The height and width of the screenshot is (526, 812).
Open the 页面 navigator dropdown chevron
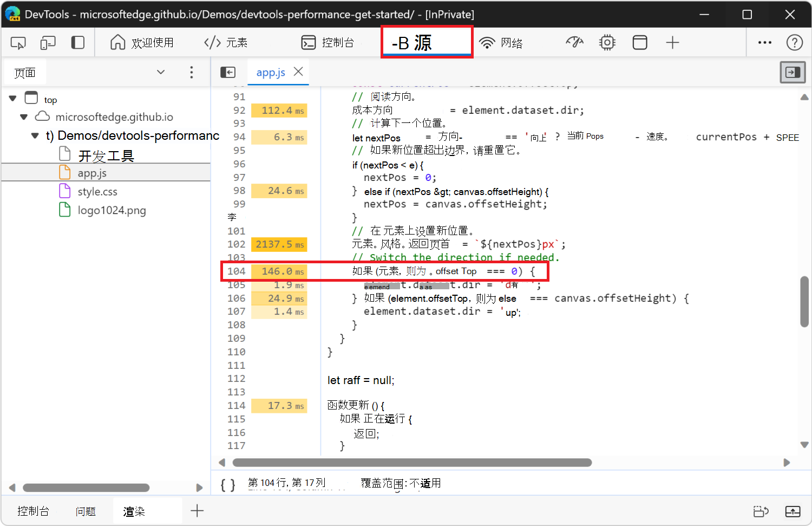point(161,72)
